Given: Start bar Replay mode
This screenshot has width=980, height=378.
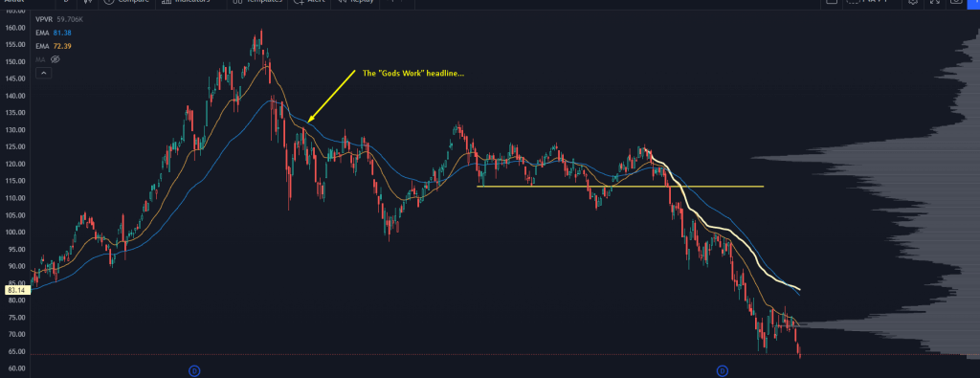Looking at the screenshot, I should click(x=356, y=2).
